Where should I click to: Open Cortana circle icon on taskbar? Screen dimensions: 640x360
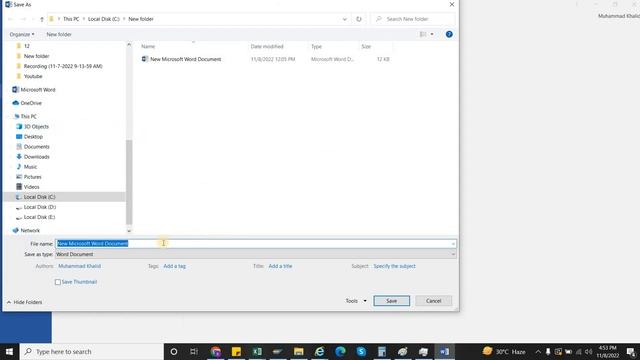173,351
